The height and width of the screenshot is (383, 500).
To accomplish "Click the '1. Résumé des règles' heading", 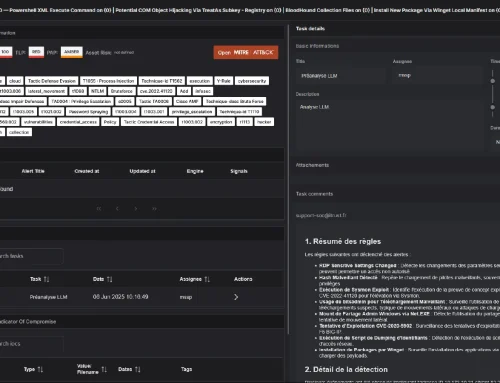I will [x=343, y=241].
